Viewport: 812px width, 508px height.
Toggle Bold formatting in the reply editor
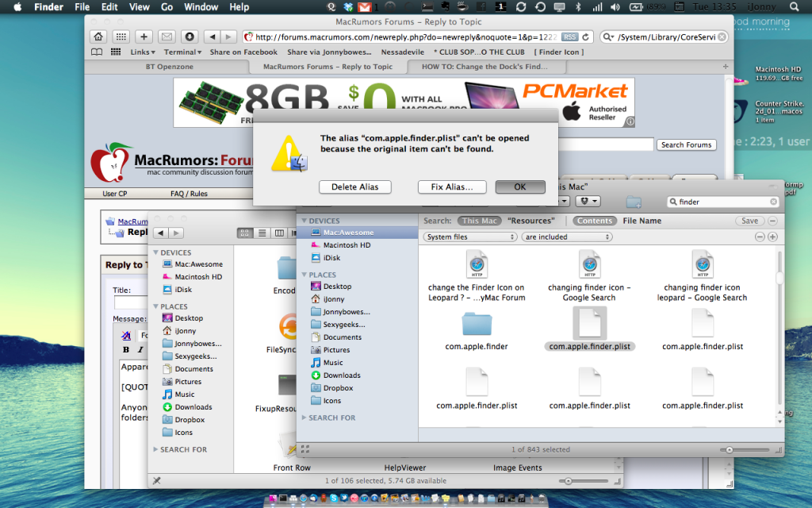[x=126, y=350]
